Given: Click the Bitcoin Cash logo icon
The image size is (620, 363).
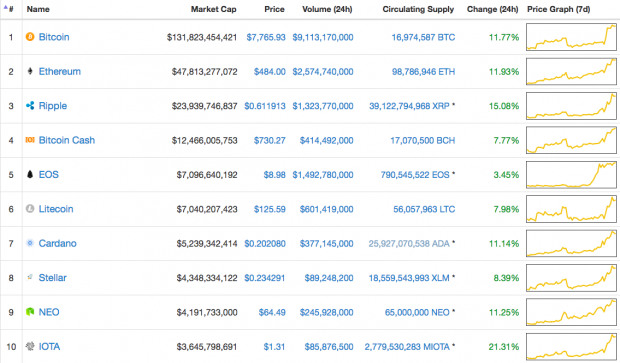Looking at the screenshot, I should [x=30, y=140].
